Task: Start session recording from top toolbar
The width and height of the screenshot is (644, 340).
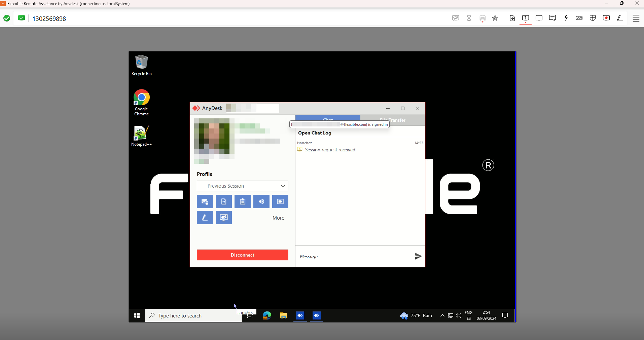Action: [x=606, y=18]
